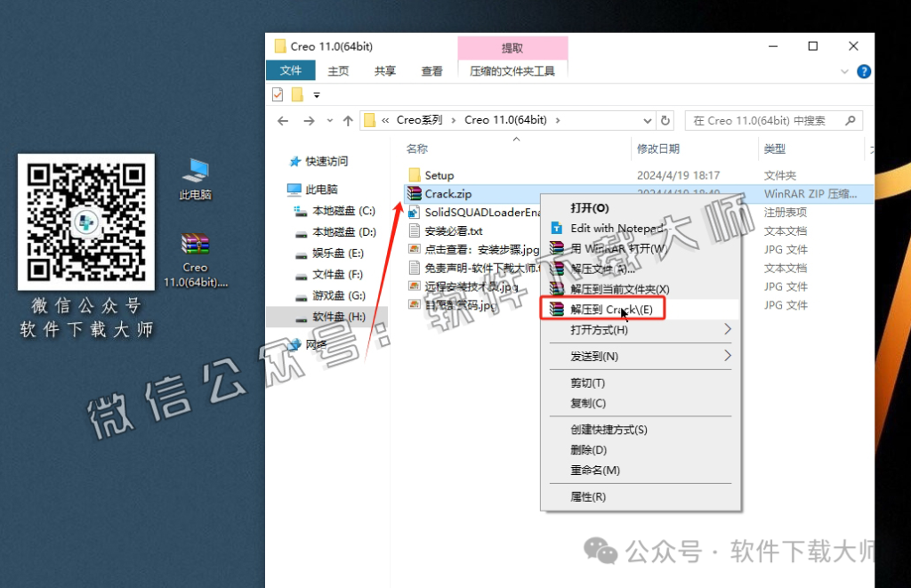Expand the ribbon with the chevron

pos(845,71)
